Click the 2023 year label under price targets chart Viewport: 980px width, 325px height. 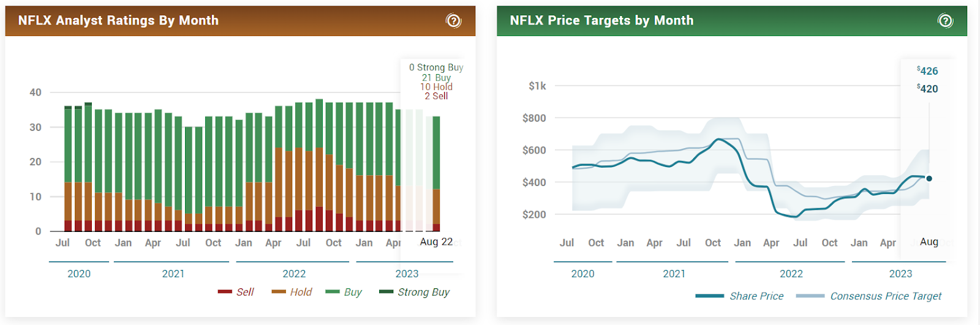900,274
